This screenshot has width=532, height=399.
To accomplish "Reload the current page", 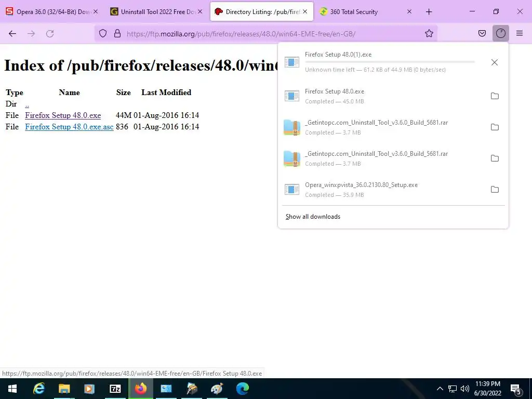I will click(x=50, y=34).
